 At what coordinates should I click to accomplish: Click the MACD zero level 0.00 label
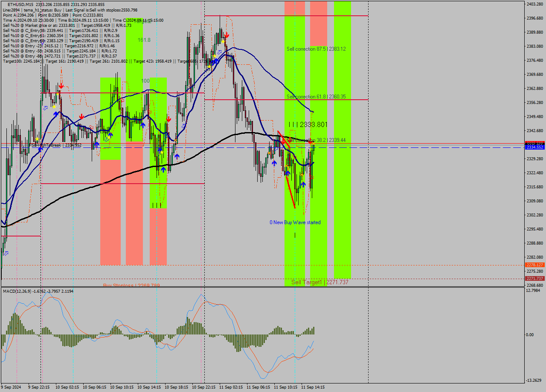coord(531,334)
